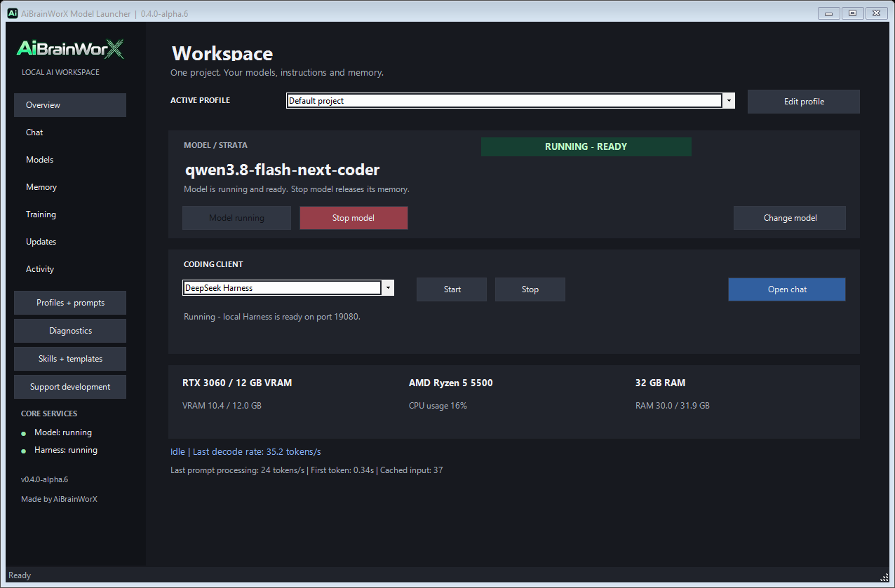Click the Last prompt processing stats line
Viewport: 895px width, 588px height.
tap(307, 470)
